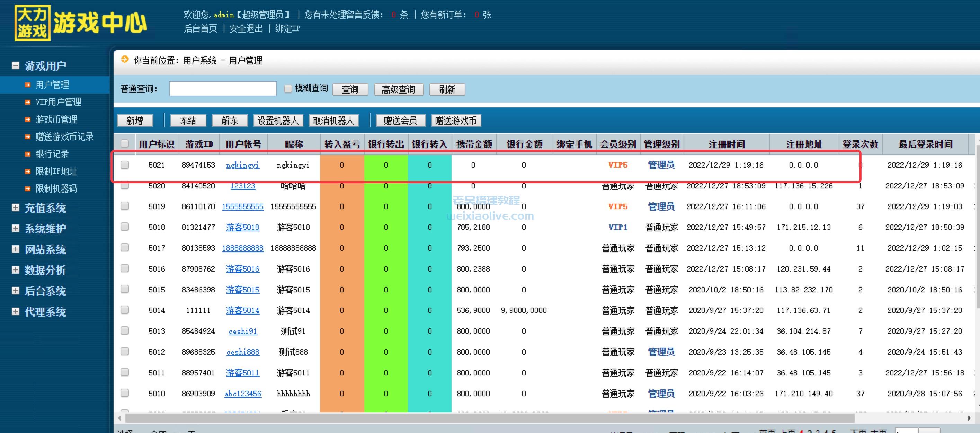980x433 pixels.
Task: Check the row checkbox for user 5021
Action: click(124, 165)
